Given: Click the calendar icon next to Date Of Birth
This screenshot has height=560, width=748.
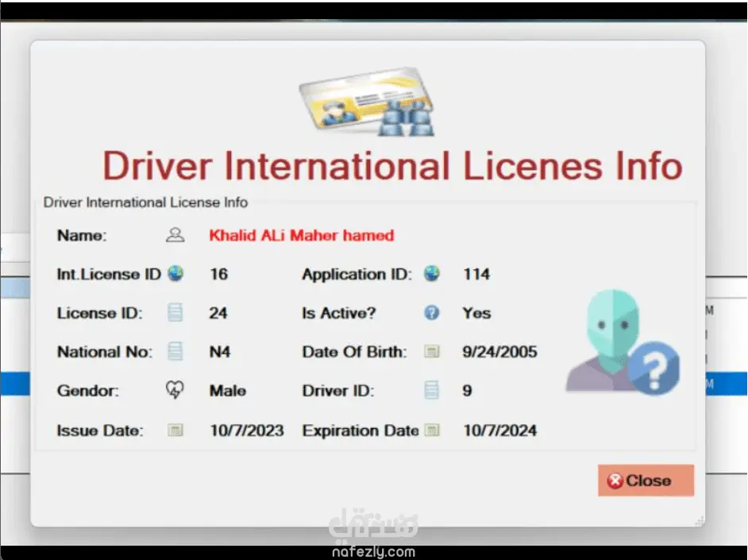Looking at the screenshot, I should coord(431,351).
